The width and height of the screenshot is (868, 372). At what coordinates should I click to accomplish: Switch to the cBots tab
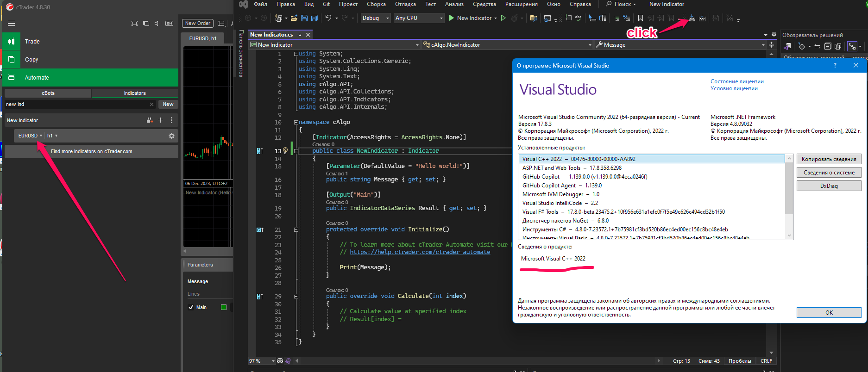48,93
